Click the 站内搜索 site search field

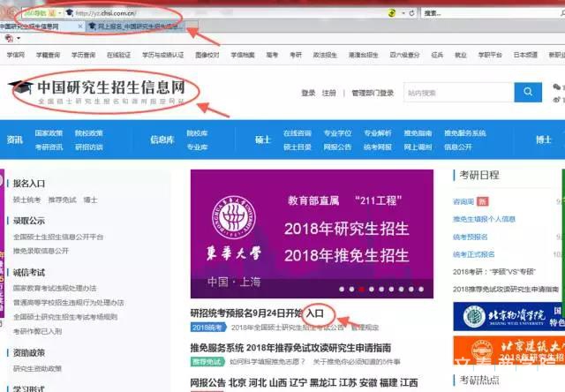click(459, 93)
